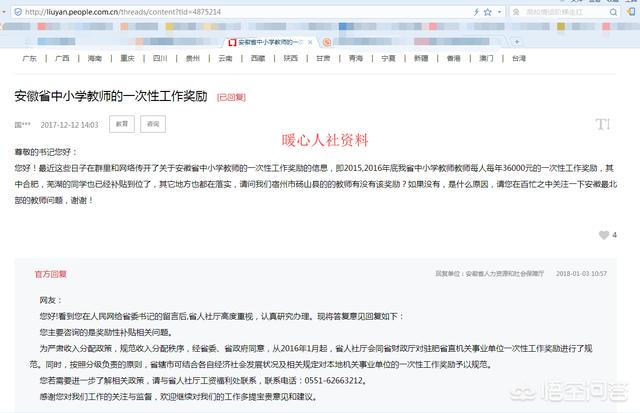This screenshot has width=640, height=413.
Task: Bookmark page with the star icon
Action: (488, 12)
